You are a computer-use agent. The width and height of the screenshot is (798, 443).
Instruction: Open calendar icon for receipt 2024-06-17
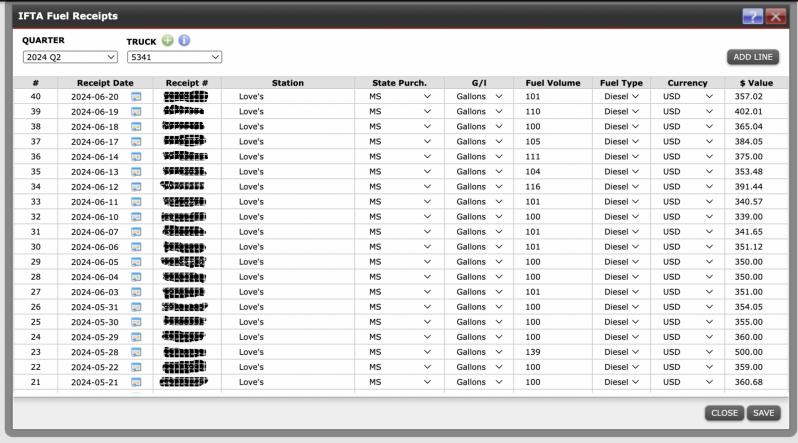(136, 142)
